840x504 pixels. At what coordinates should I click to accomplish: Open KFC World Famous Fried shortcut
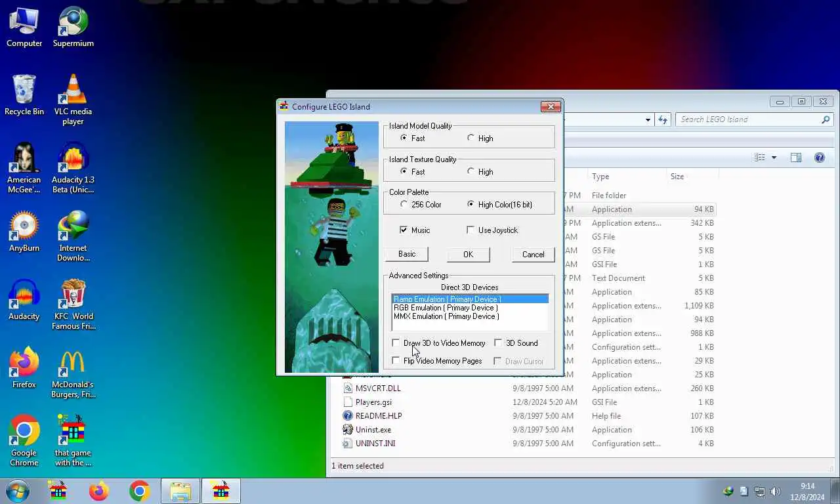point(73,305)
